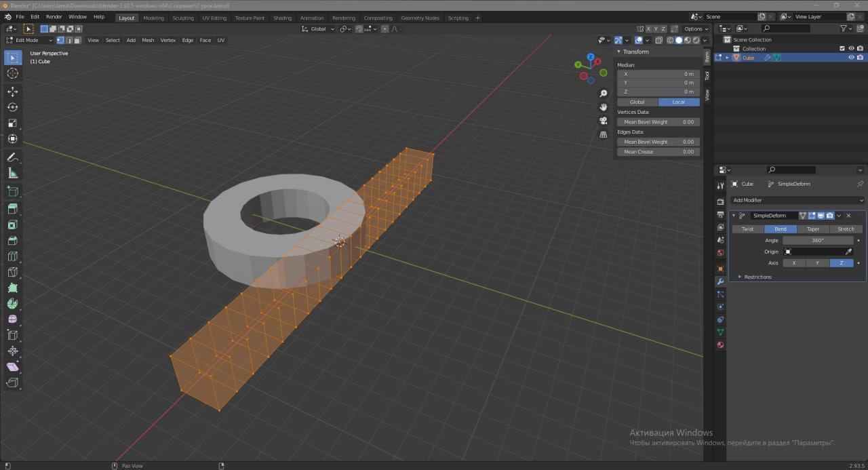The image size is (868, 470).
Task: Set deform Axis to X
Action: [x=794, y=263]
